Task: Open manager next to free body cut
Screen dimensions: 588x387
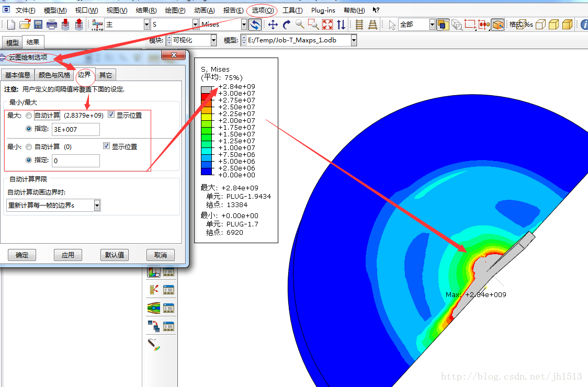Action: [169, 290]
